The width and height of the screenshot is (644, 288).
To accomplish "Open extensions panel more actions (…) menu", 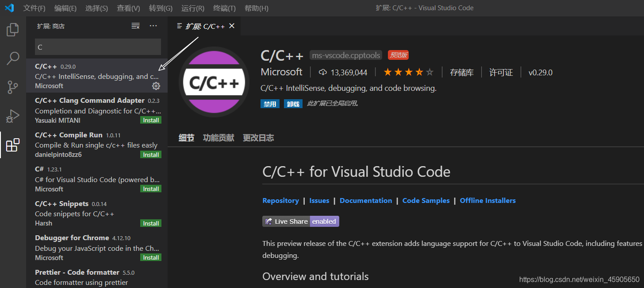I will tap(153, 26).
